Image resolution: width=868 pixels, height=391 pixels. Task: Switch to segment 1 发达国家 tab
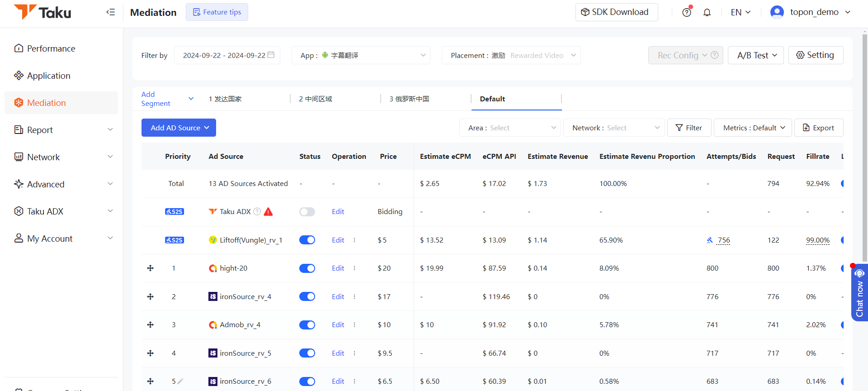click(x=225, y=99)
